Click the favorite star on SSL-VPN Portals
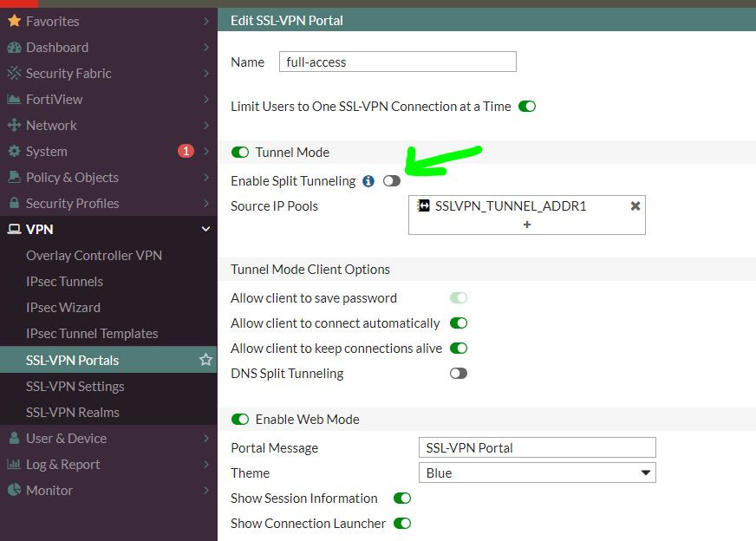756x541 pixels. click(205, 359)
